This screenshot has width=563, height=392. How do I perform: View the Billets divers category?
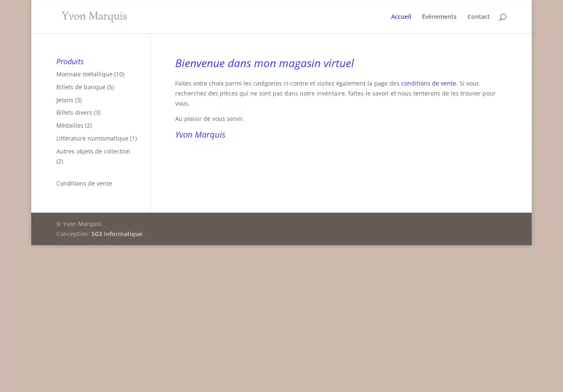pyautogui.click(x=74, y=113)
